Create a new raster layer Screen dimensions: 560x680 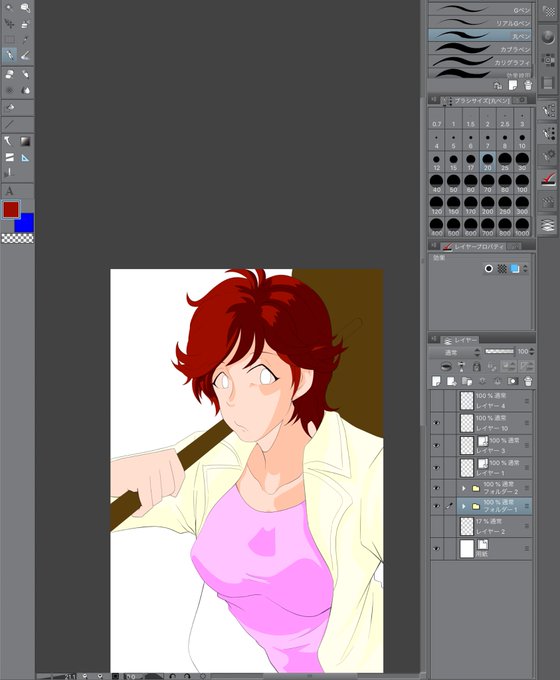436,381
